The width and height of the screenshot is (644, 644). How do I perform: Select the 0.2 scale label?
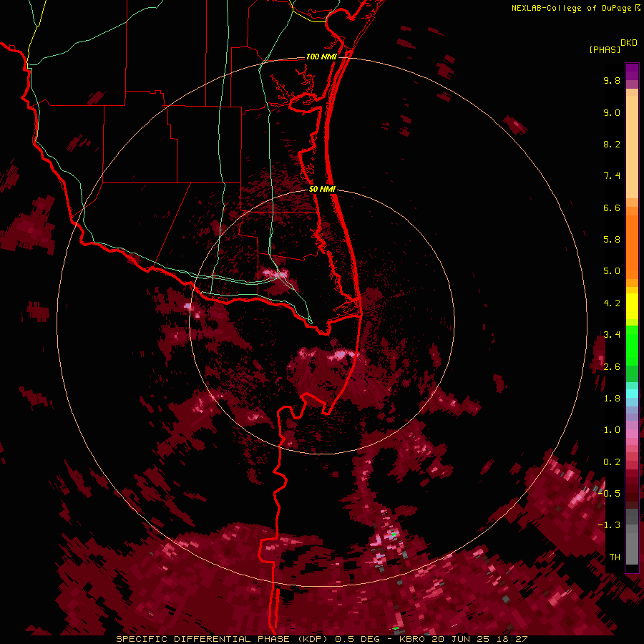tap(612, 462)
